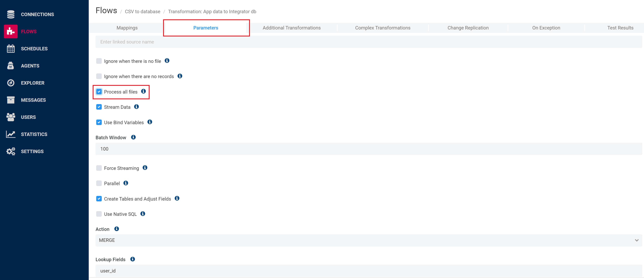The image size is (644, 280).
Task: Click the Flows breadcrumb heading
Action: click(x=106, y=10)
